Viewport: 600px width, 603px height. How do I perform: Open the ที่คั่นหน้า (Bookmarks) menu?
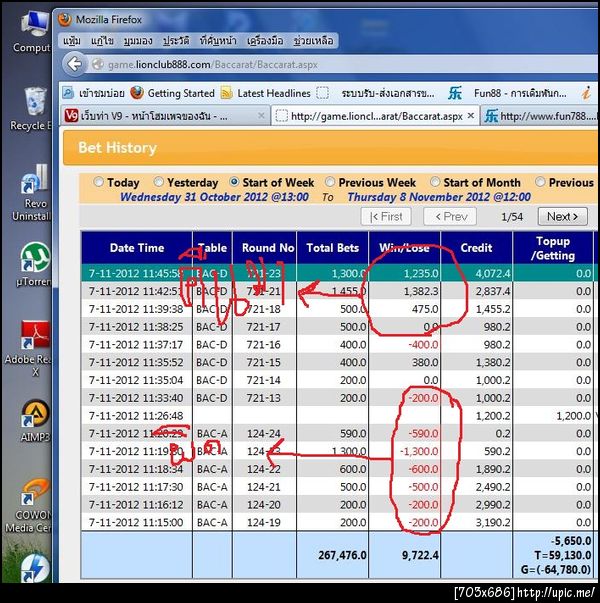click(x=218, y=41)
